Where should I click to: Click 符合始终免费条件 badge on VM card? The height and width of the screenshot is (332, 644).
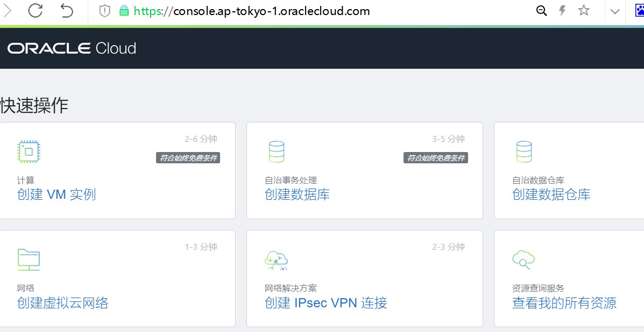[188, 158]
